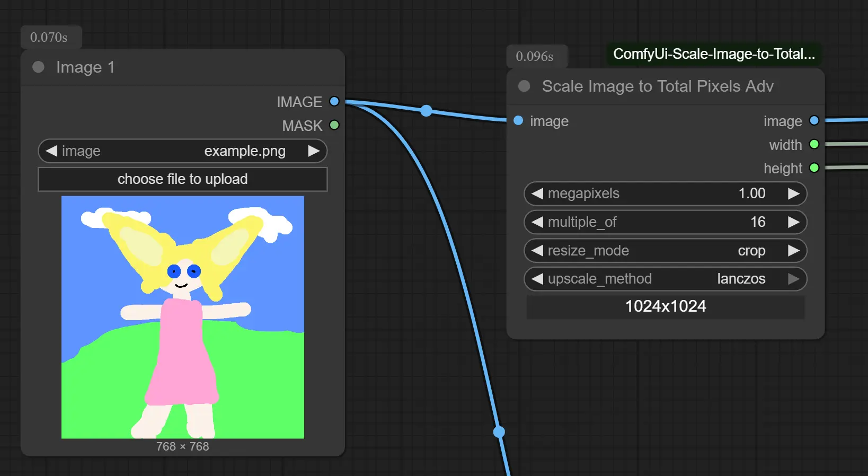Collapse the Scale Image to Total Pixels node
Screen dimensions: 868x476
(524, 86)
